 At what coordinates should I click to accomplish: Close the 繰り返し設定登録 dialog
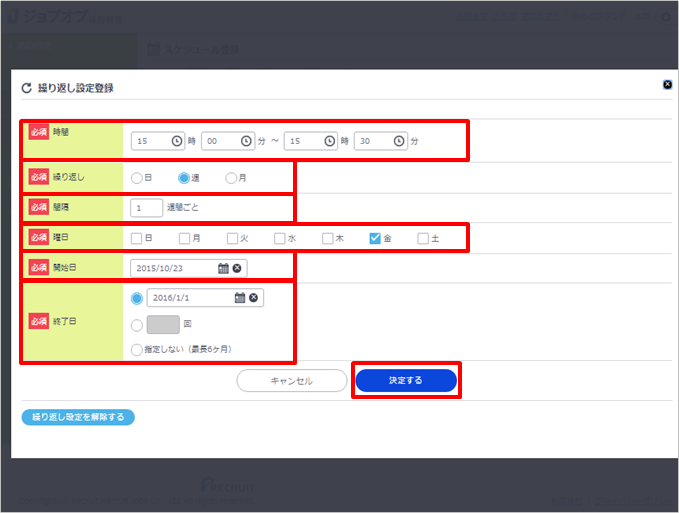click(667, 85)
